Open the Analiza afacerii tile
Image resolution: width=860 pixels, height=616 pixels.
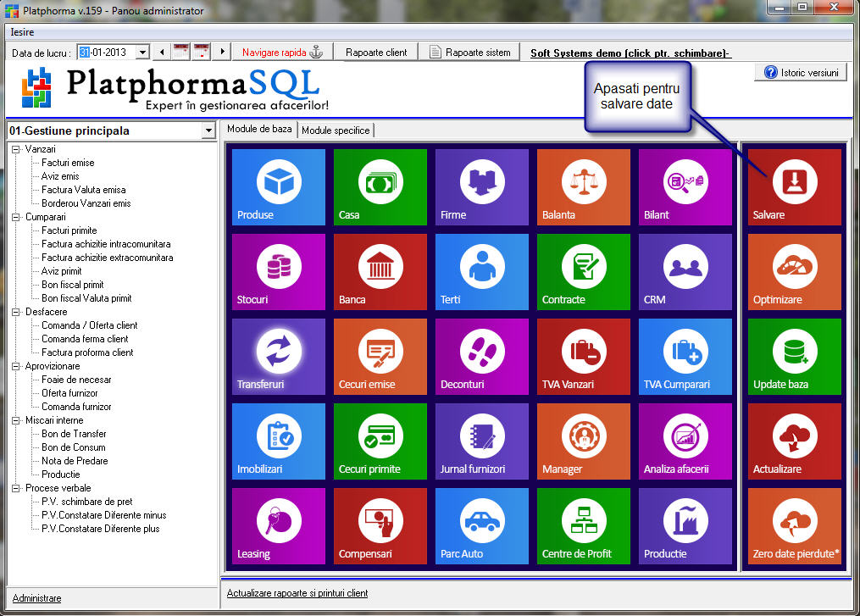[685, 441]
